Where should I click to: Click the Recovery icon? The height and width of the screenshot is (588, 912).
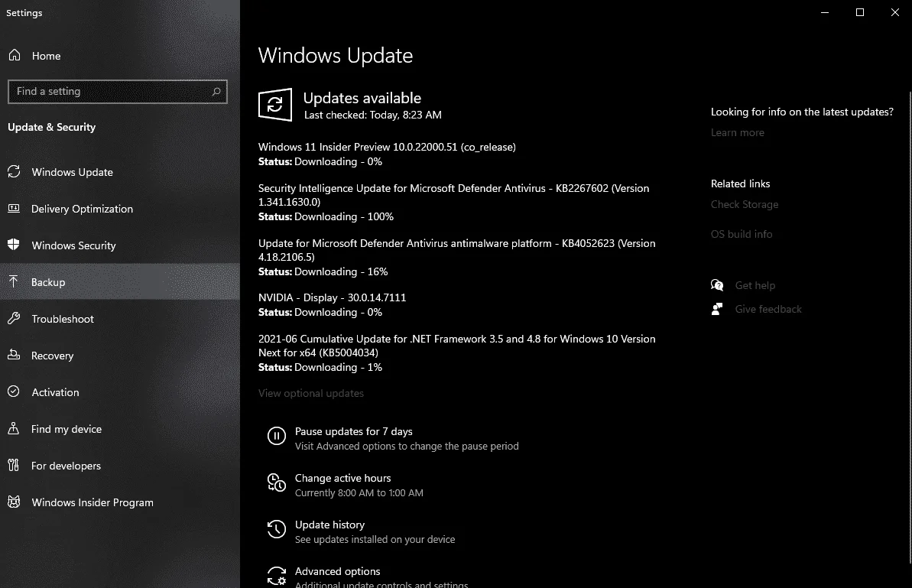pyautogui.click(x=14, y=355)
